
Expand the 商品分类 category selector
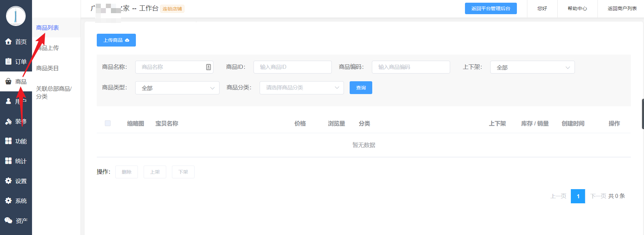coord(301,88)
